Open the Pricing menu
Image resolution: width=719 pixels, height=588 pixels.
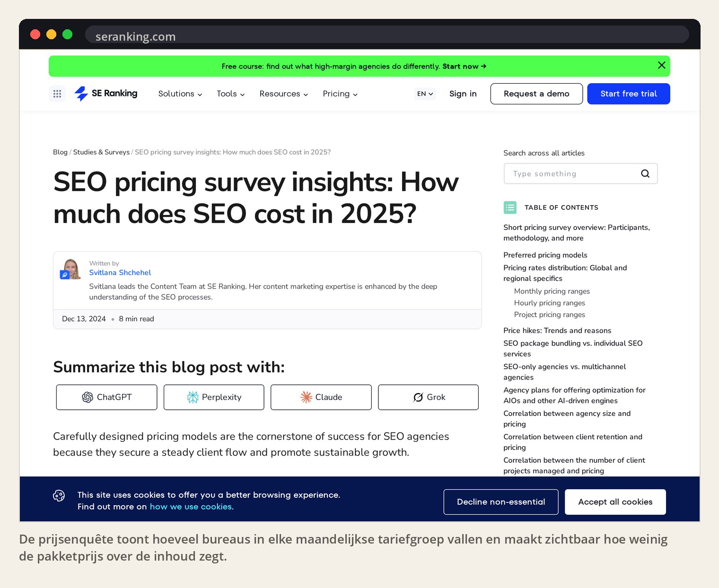340,94
